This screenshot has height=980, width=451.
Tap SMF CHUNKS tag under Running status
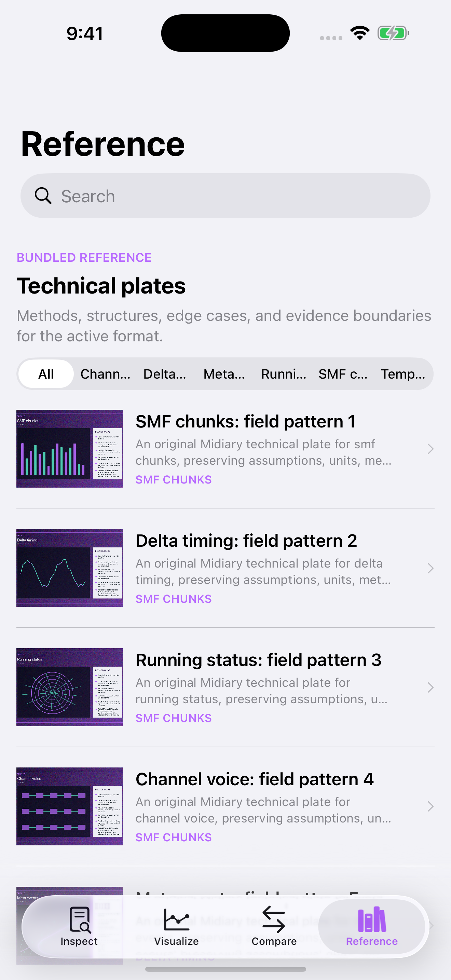[x=174, y=718]
